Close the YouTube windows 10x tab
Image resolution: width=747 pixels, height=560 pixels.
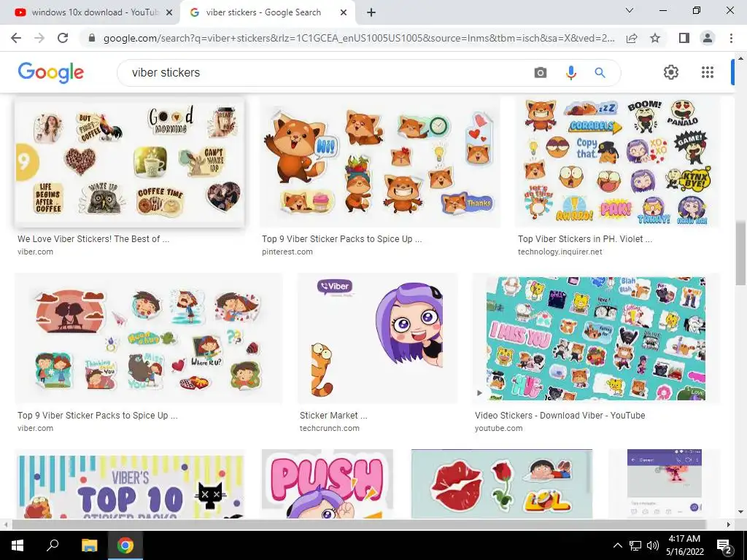pos(169,13)
